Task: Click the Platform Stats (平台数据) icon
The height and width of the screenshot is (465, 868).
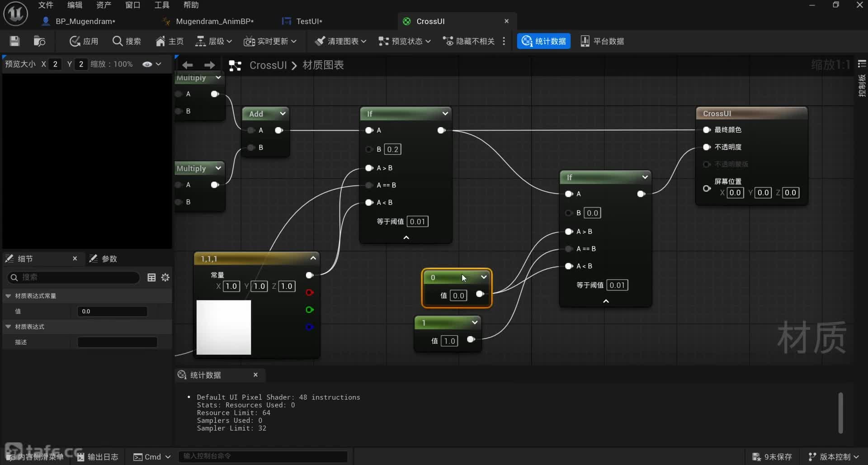Action: point(602,41)
